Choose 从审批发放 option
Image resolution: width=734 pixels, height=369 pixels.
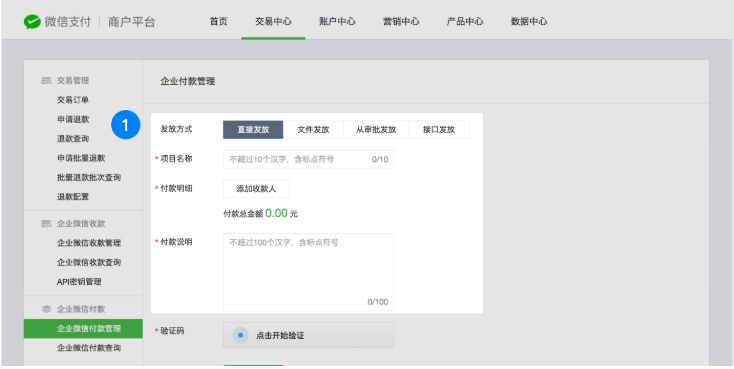[376, 130]
